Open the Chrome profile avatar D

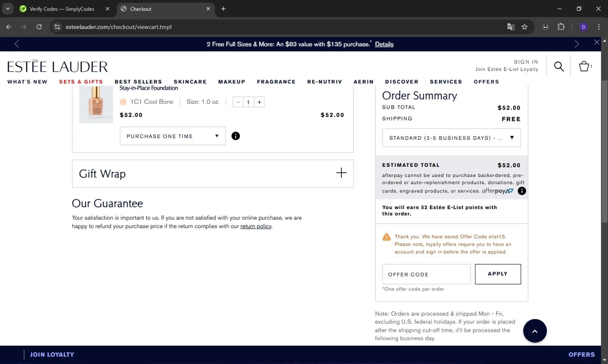click(x=584, y=27)
